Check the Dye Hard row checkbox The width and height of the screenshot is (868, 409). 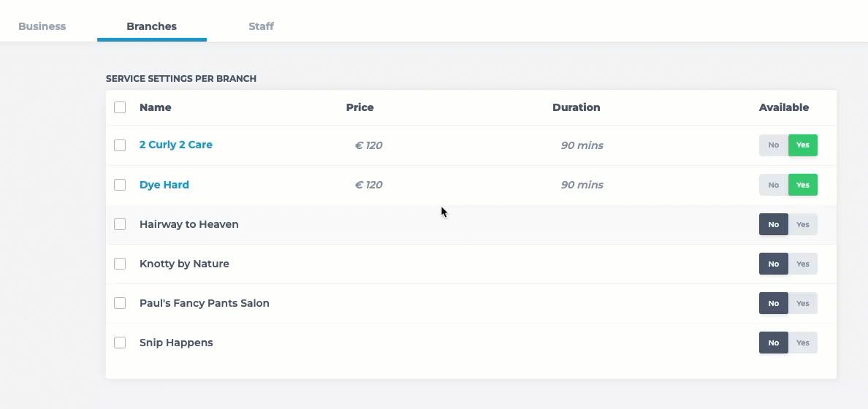pyautogui.click(x=120, y=185)
